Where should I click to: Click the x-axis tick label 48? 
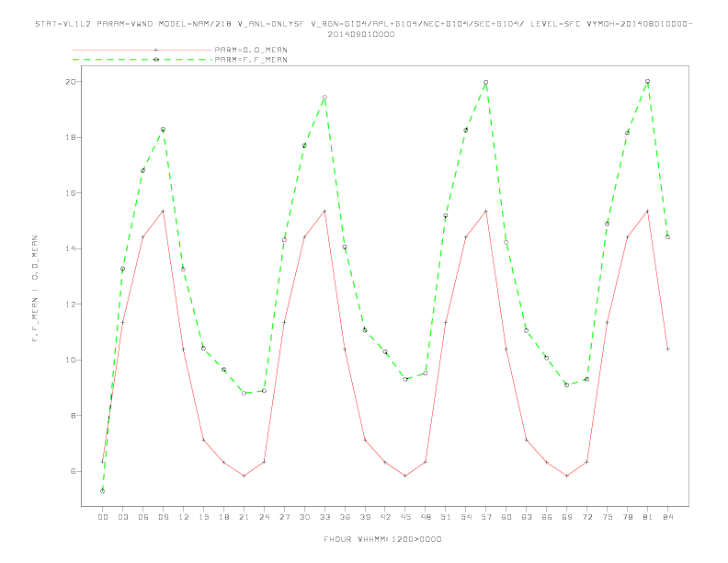click(x=426, y=517)
